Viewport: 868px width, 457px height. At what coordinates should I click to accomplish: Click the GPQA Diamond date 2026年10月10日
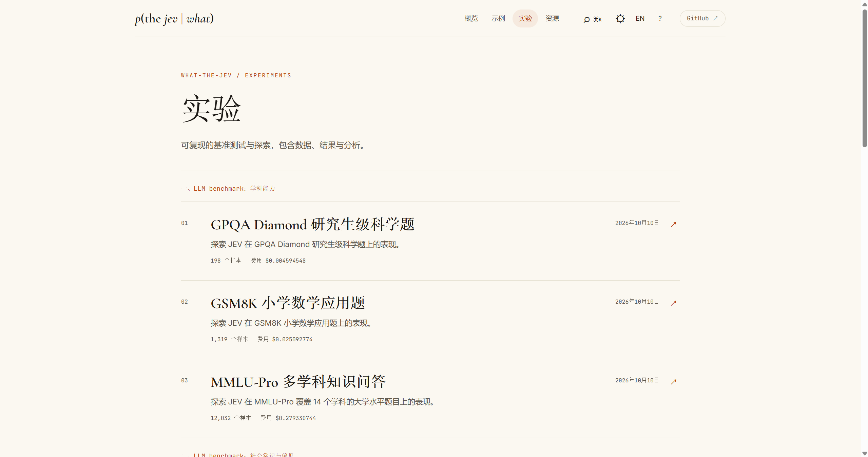pos(637,223)
